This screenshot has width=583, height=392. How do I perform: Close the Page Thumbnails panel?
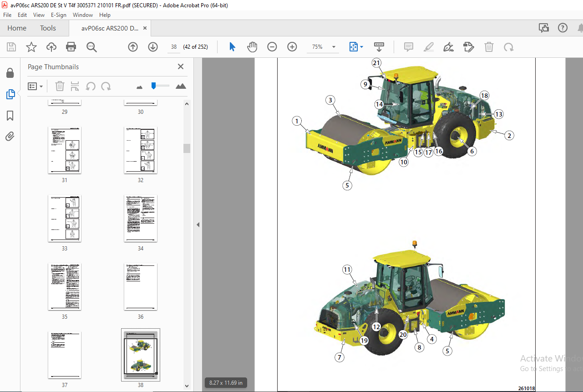pos(181,66)
